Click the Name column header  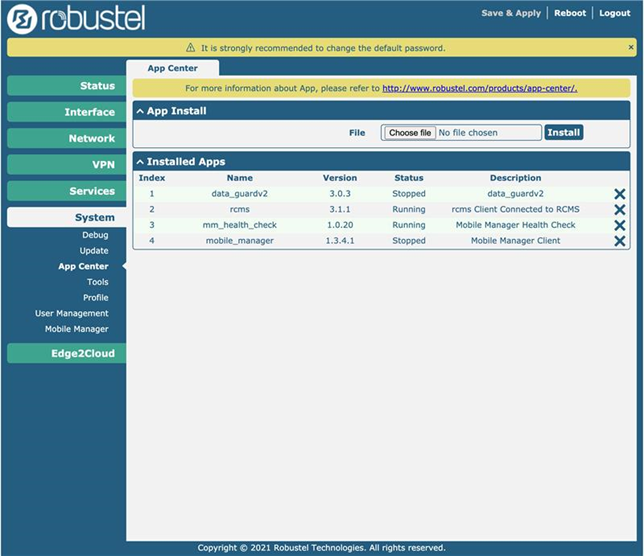point(240,178)
